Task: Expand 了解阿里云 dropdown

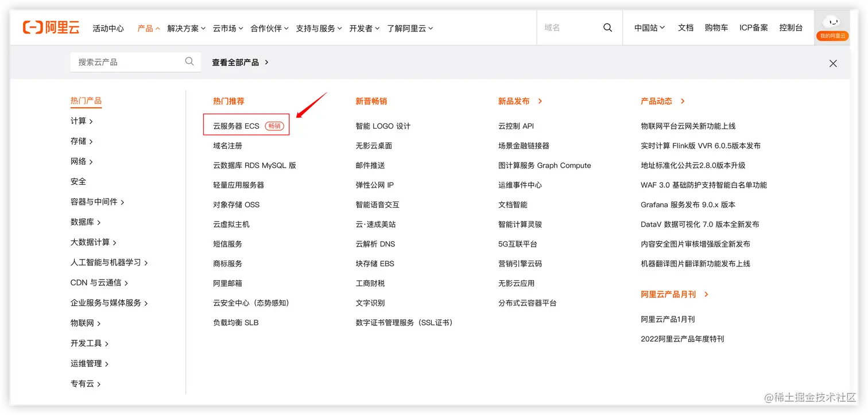Action: coord(410,28)
